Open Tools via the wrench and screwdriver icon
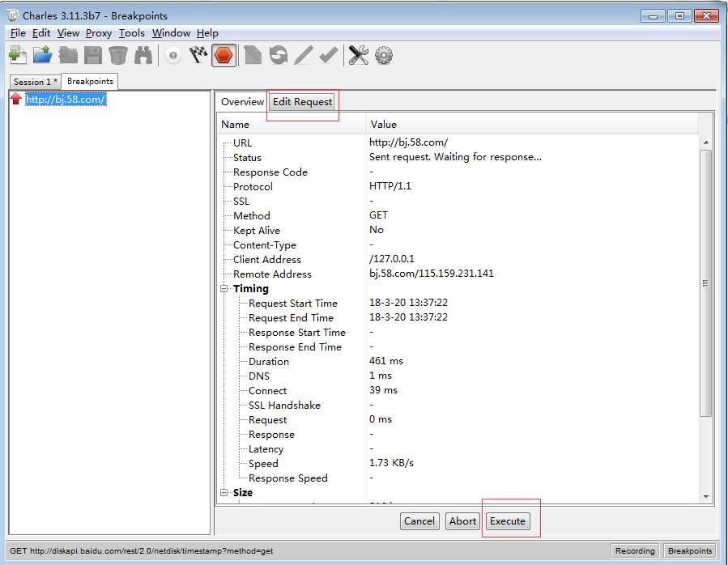Viewport: 728px width, 565px height. (359, 55)
